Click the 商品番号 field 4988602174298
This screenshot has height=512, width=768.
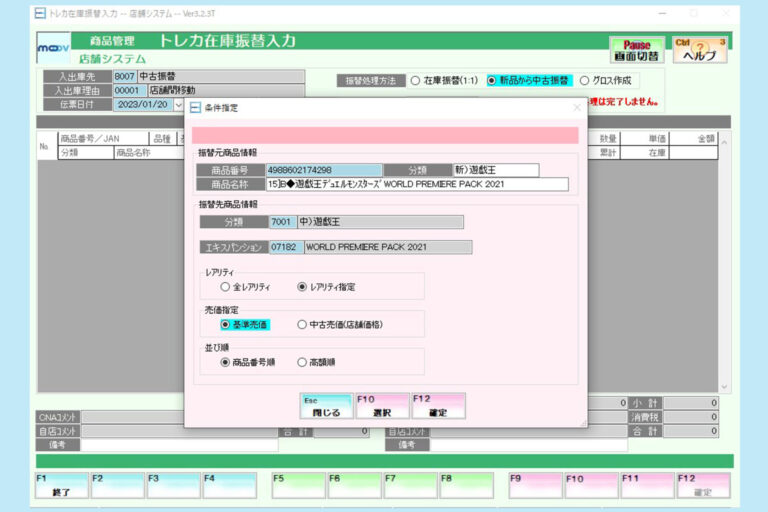tap(324, 170)
